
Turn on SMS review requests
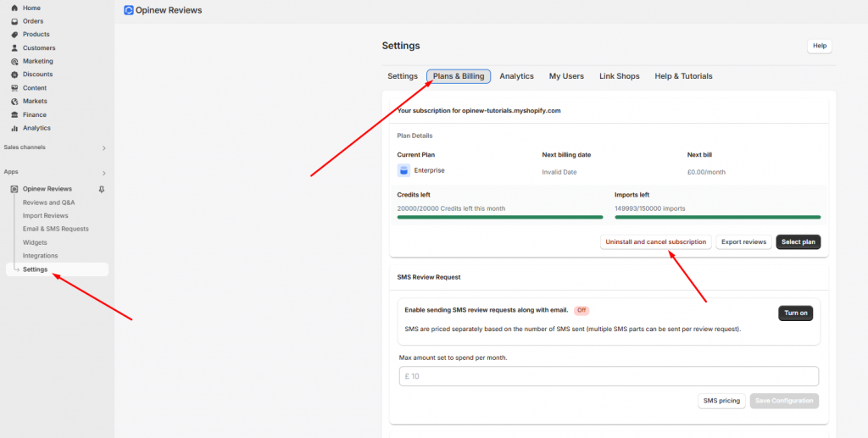point(795,313)
